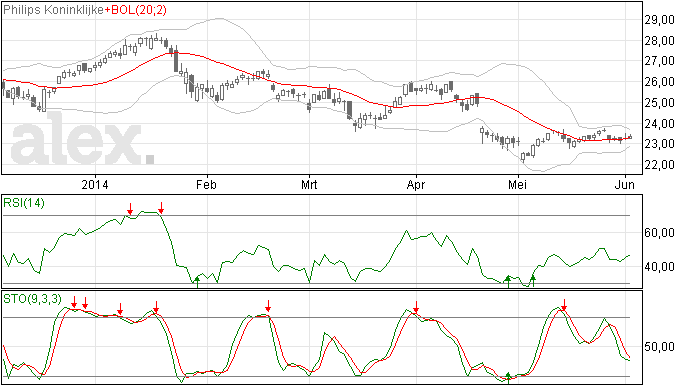Click the Mrt date axis label
The image size is (690, 387).
pos(309,184)
